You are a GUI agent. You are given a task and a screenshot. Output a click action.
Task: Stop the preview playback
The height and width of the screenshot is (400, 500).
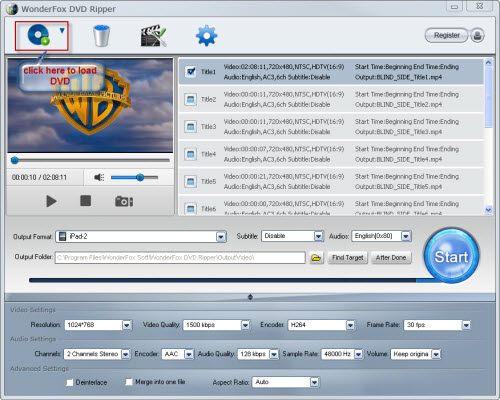(x=86, y=201)
